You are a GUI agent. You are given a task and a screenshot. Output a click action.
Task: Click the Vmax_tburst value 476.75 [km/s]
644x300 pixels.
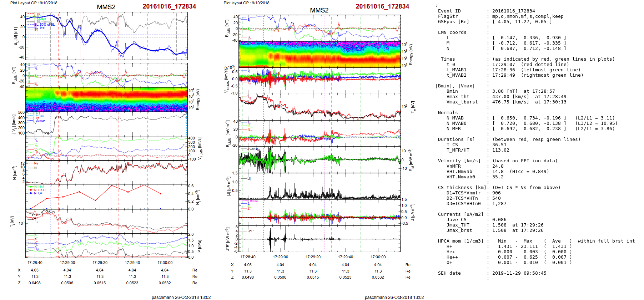pyautogui.click(x=510, y=102)
